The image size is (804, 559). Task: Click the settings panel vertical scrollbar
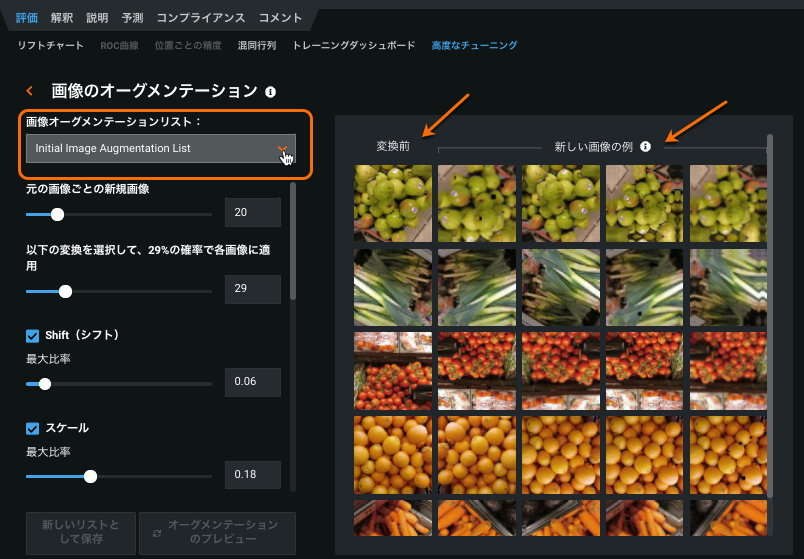point(293,241)
